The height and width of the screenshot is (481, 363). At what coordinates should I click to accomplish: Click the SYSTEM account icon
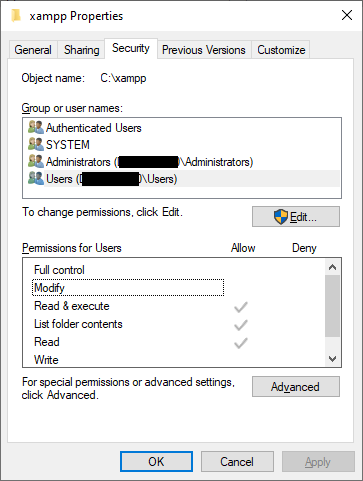pos(36,144)
